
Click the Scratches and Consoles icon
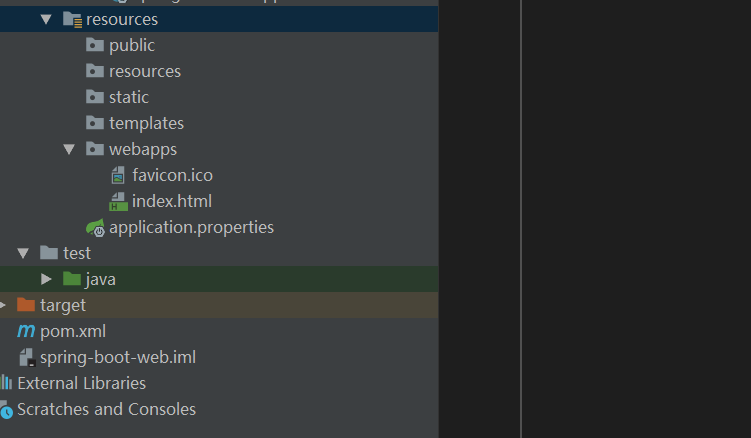(x=6, y=409)
